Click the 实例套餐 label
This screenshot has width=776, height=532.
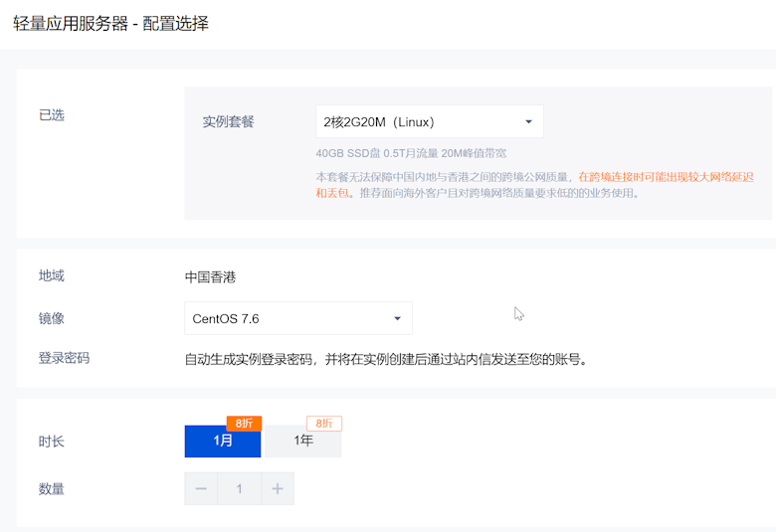point(228,121)
